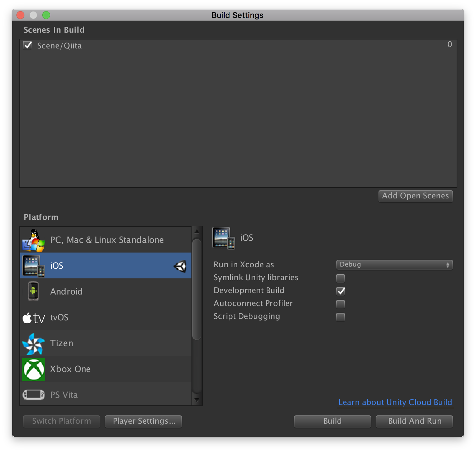Select the Tizen platform label

[x=62, y=343]
